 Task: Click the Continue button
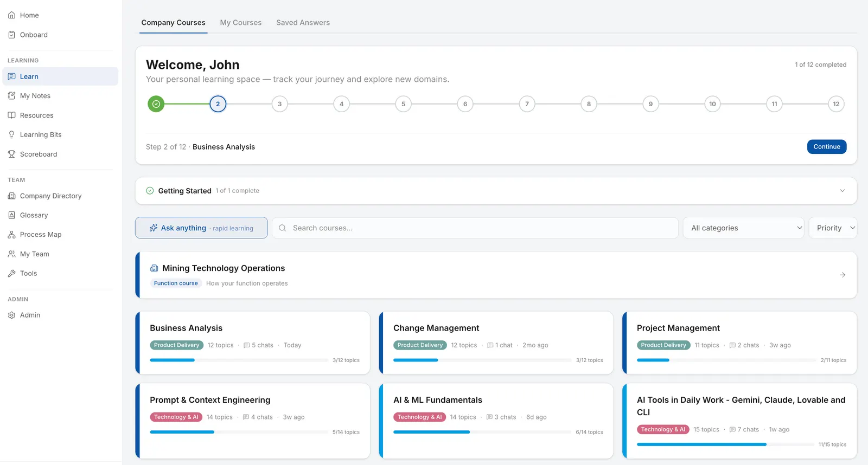(x=827, y=147)
